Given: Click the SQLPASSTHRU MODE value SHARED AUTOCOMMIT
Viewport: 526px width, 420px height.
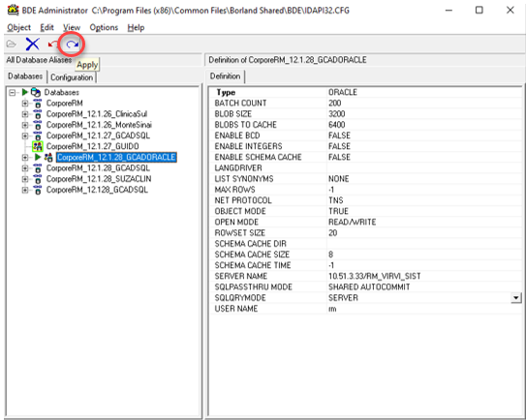Looking at the screenshot, I should pyautogui.click(x=369, y=286).
